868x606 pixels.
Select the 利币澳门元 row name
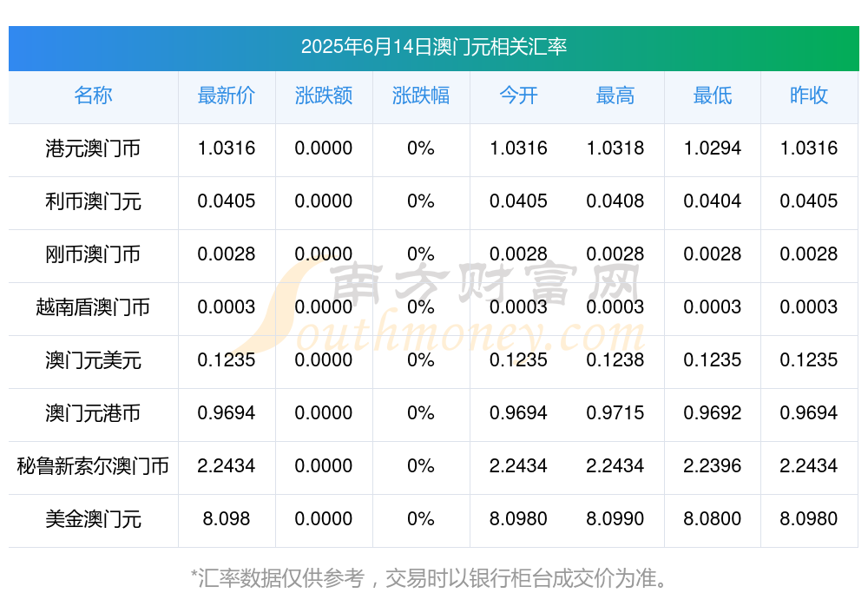93,201
